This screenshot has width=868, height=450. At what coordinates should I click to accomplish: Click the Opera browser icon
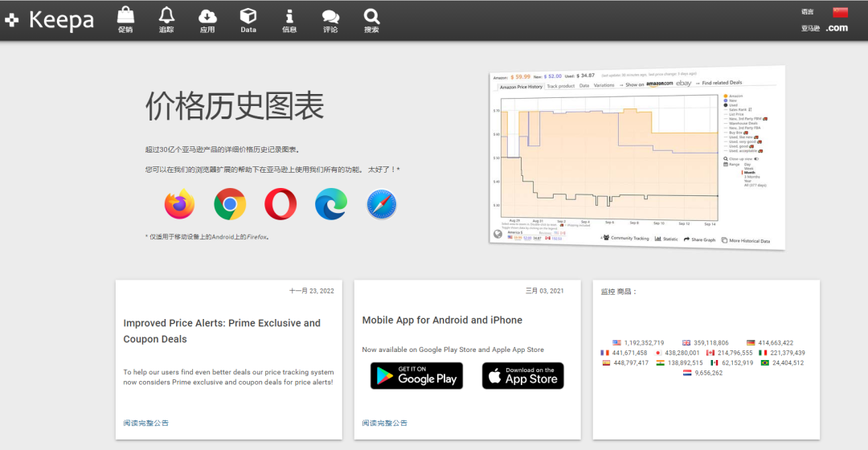(280, 204)
